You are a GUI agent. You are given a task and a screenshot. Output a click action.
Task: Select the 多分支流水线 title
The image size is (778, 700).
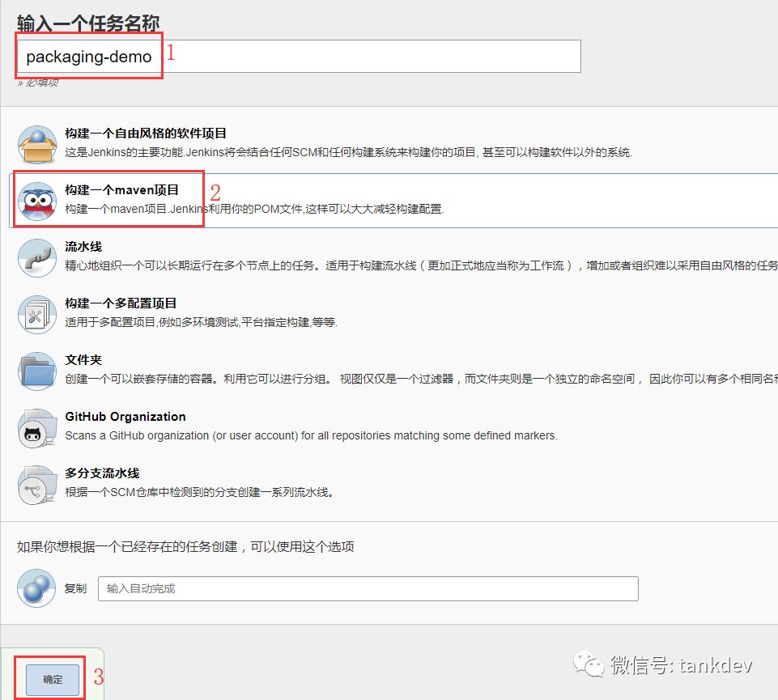[x=102, y=473]
